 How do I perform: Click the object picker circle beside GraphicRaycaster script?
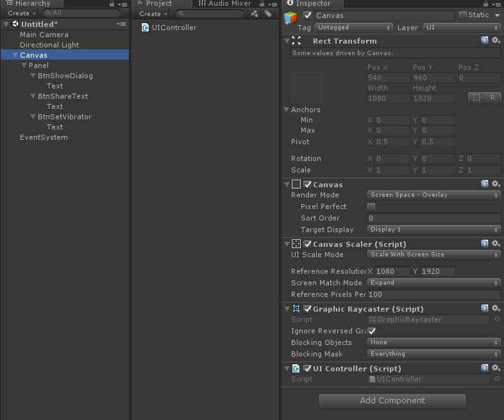click(x=497, y=319)
